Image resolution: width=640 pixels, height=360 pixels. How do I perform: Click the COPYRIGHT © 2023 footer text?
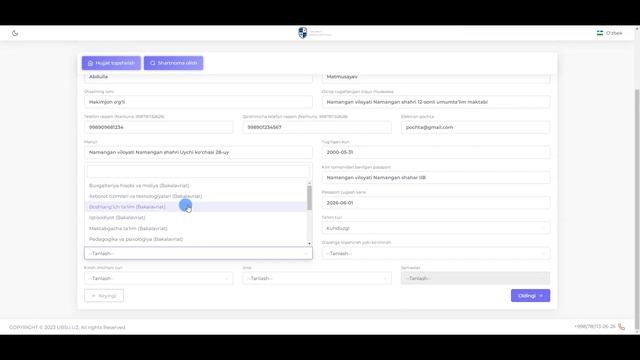coord(67,327)
